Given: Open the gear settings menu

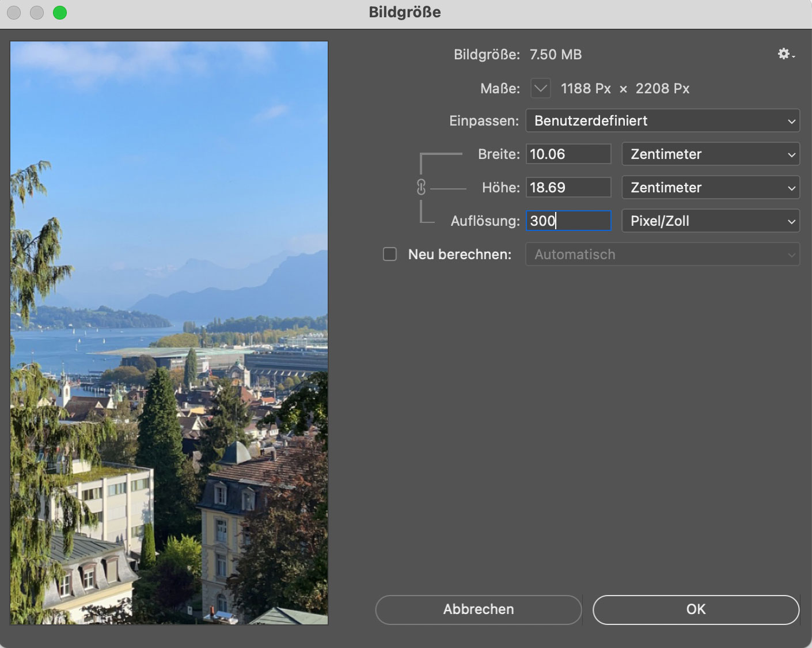Looking at the screenshot, I should pyautogui.click(x=786, y=54).
